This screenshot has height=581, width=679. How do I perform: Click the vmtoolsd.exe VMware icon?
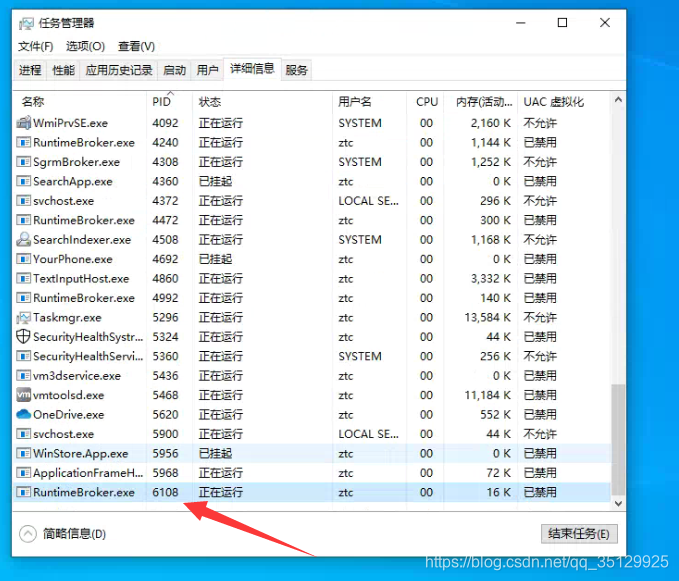(x=23, y=395)
